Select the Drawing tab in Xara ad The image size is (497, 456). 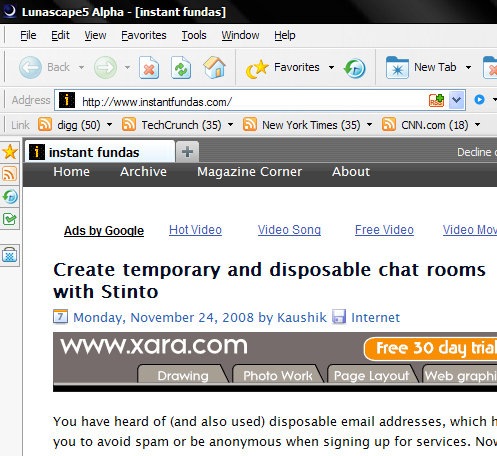tap(183, 375)
